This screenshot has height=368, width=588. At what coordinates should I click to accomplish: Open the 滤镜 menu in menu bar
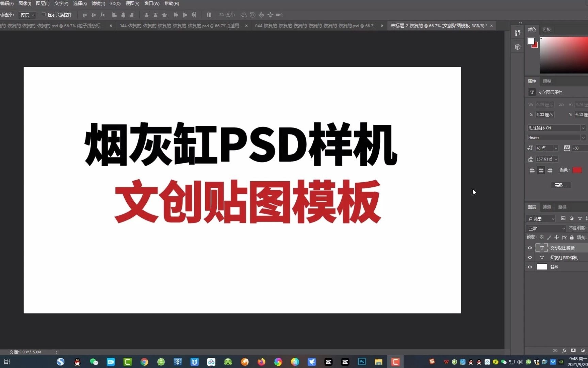click(x=98, y=3)
